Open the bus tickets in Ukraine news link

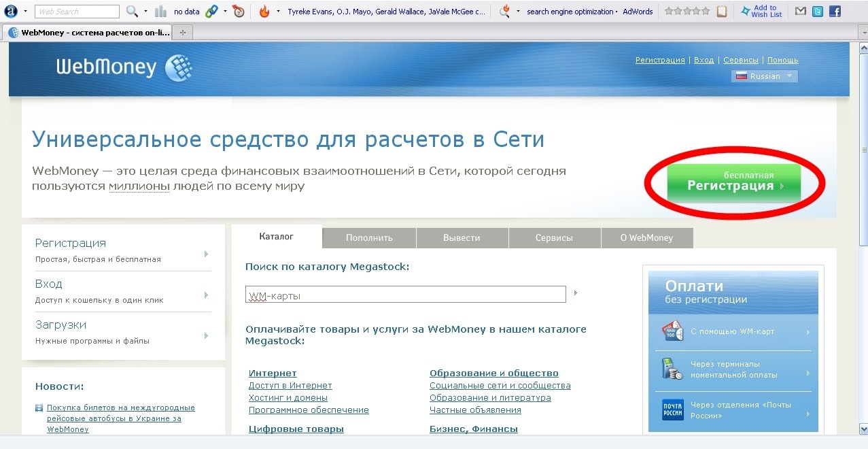click(x=121, y=418)
